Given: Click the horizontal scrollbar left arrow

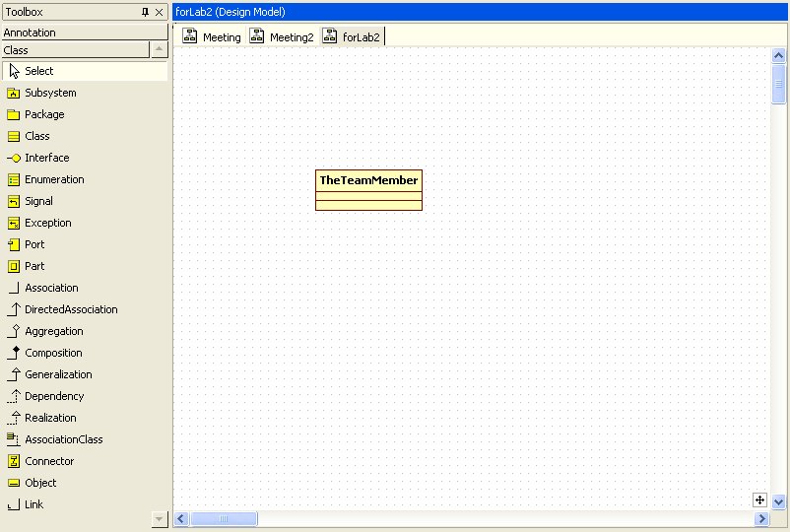Looking at the screenshot, I should click(182, 518).
